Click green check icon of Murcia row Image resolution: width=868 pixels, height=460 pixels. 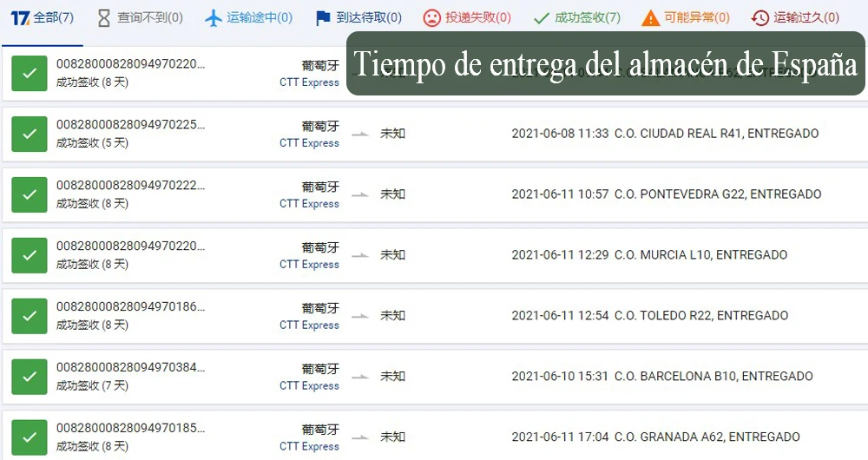tap(30, 255)
